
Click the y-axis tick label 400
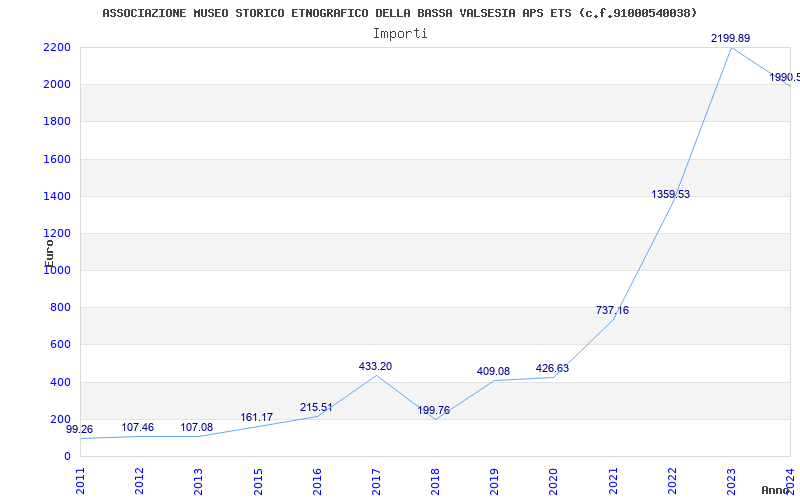tap(61, 382)
